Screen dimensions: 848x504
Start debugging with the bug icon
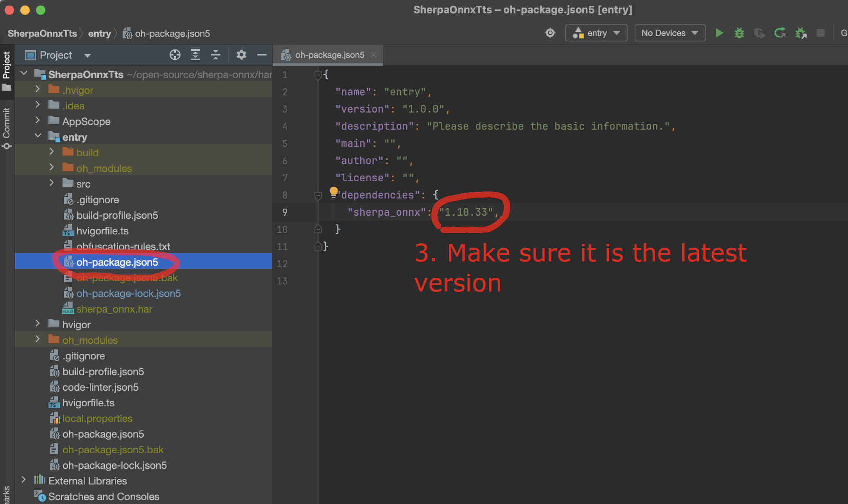[739, 33]
